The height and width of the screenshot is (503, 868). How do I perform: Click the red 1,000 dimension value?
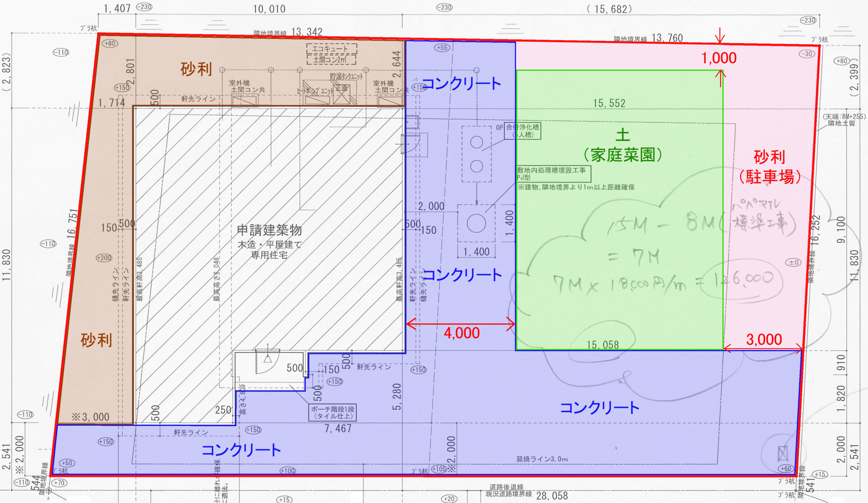point(719,58)
